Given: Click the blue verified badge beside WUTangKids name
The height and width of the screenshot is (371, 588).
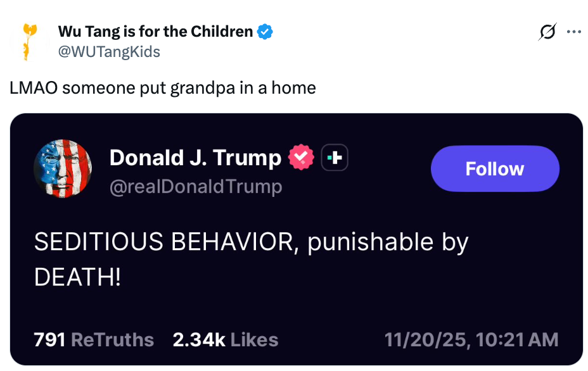Looking at the screenshot, I should [264, 30].
